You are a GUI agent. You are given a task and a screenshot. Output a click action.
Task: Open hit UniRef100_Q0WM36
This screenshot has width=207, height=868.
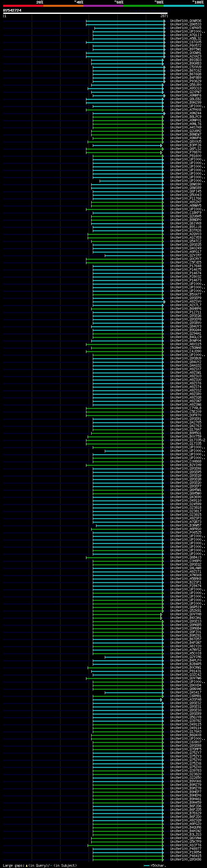[186, 21]
